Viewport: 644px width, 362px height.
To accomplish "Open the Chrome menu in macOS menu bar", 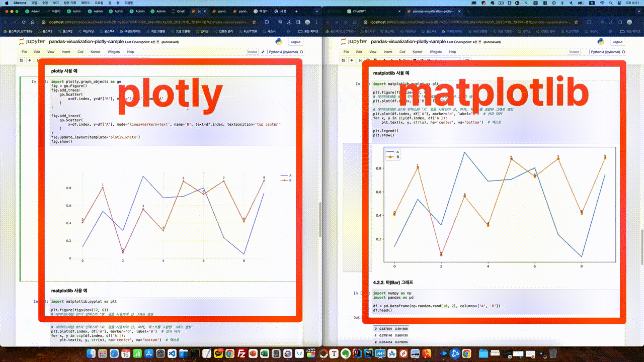I will coord(20,3).
